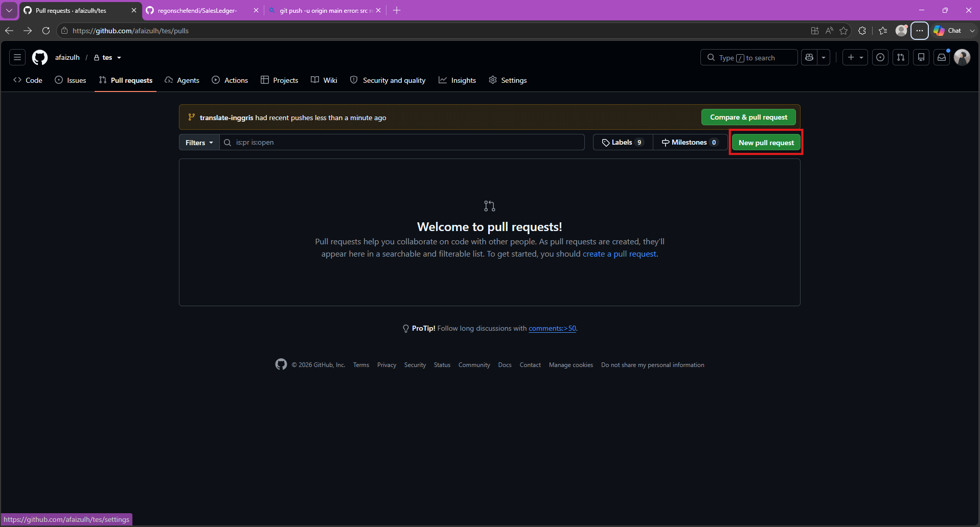The height and width of the screenshot is (527, 980).
Task: Click the New pull request button
Action: (x=766, y=143)
